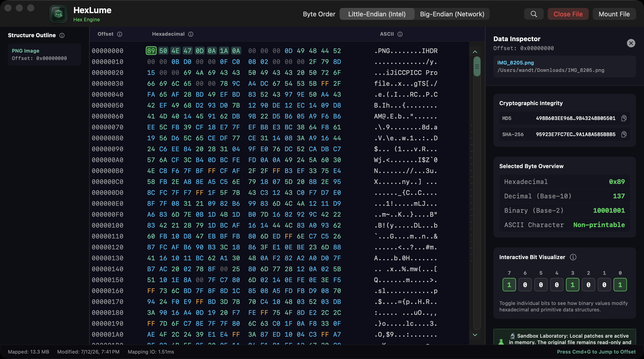
Task: Click "Modified: 7/12/26, 7:41 PM" status entry
Action: point(88,352)
